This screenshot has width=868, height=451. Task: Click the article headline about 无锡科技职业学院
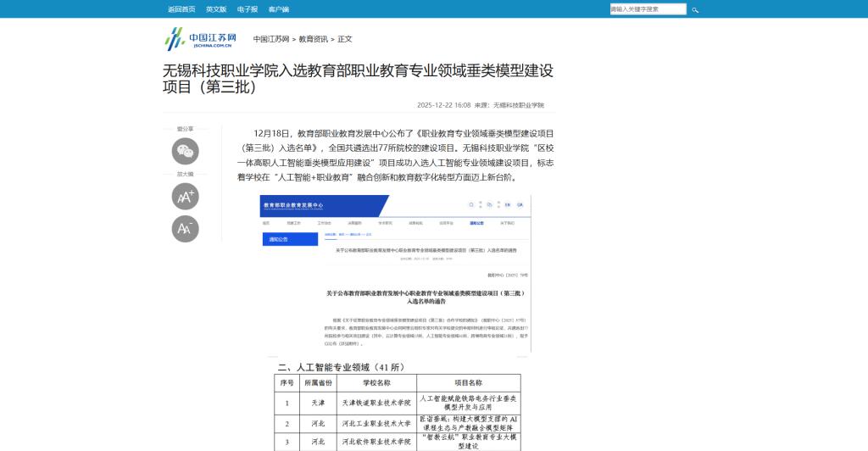click(x=359, y=78)
